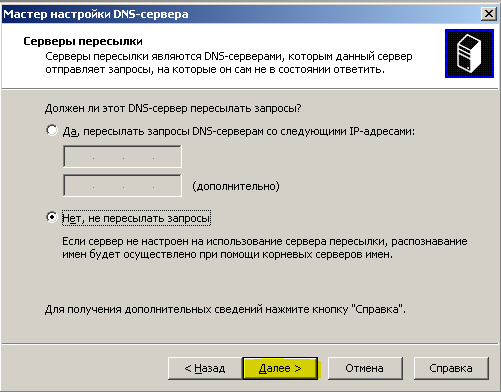
Task: Click the question "Должен ли этот DNS-сервер пересылать запросы?"
Action: click(x=173, y=108)
